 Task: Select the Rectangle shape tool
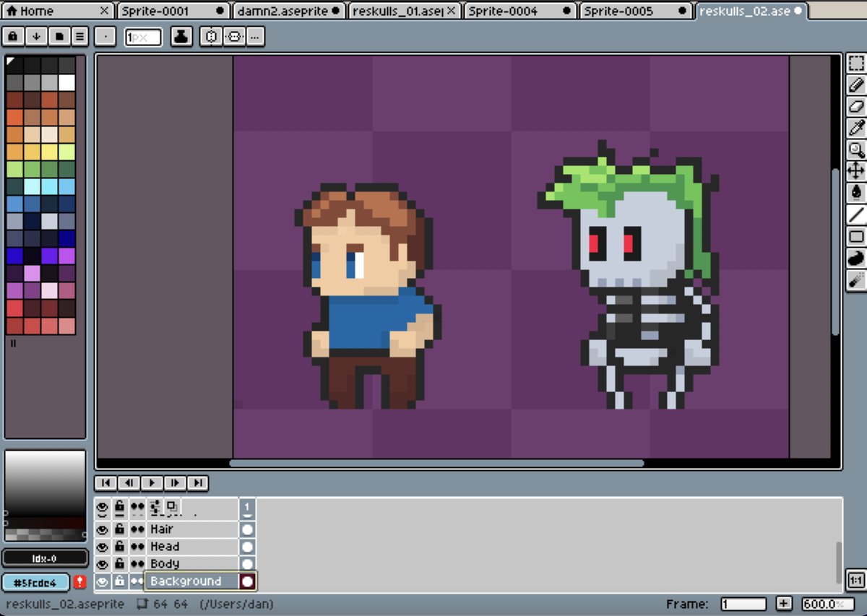856,236
